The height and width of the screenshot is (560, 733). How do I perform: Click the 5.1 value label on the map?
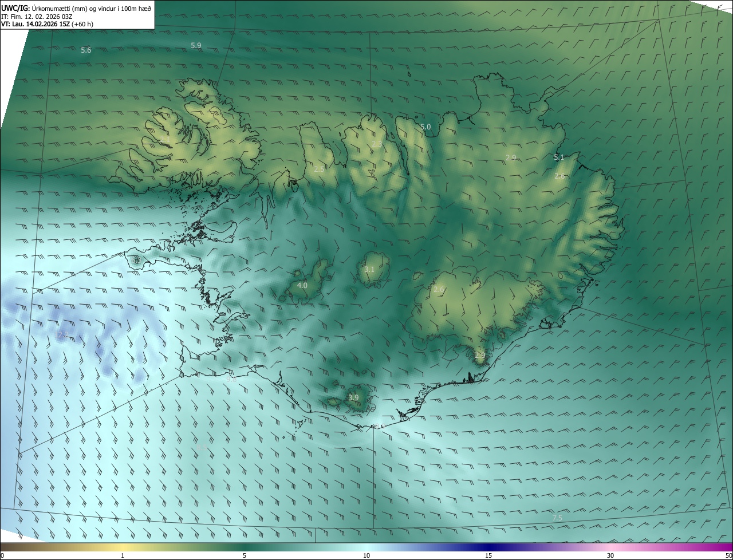point(559,157)
